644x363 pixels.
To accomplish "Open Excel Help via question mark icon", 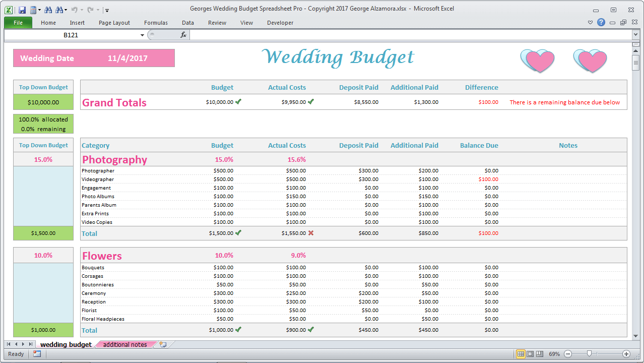I will tap(601, 23).
